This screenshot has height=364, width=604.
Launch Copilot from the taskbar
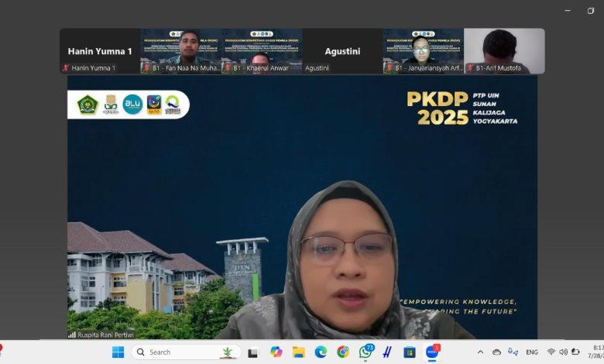click(x=276, y=352)
